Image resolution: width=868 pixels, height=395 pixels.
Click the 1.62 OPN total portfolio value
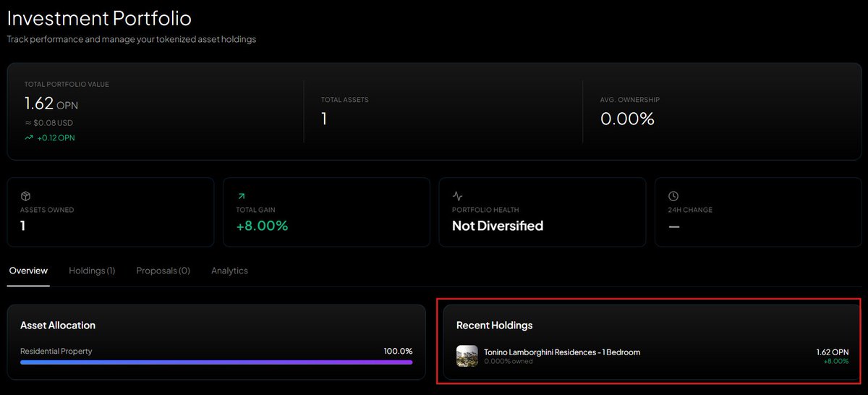click(51, 104)
